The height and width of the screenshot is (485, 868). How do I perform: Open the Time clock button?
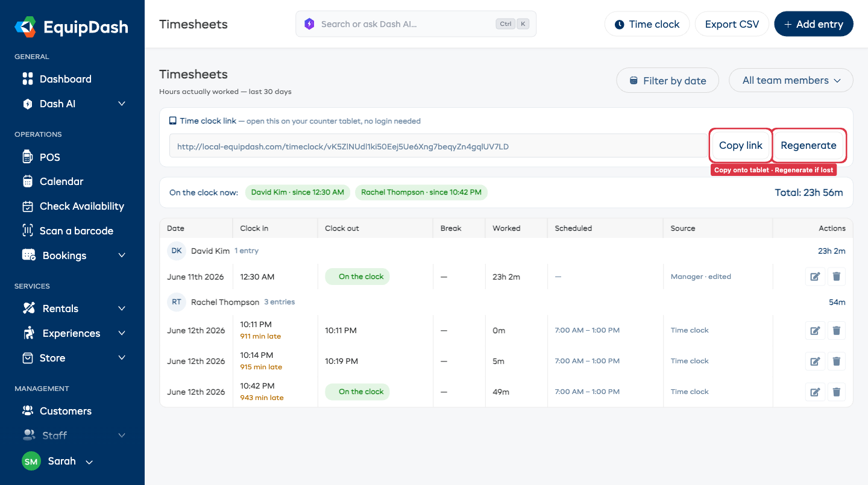pyautogui.click(x=647, y=24)
